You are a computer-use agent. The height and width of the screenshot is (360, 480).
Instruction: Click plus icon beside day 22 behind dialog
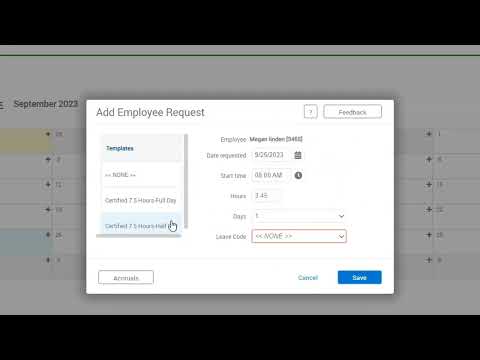pos(429,209)
